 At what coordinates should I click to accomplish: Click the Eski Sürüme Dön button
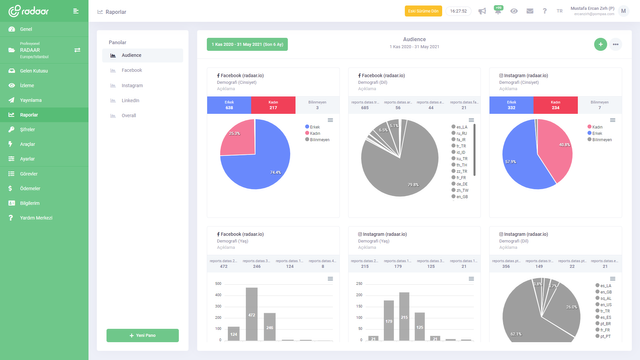(423, 11)
